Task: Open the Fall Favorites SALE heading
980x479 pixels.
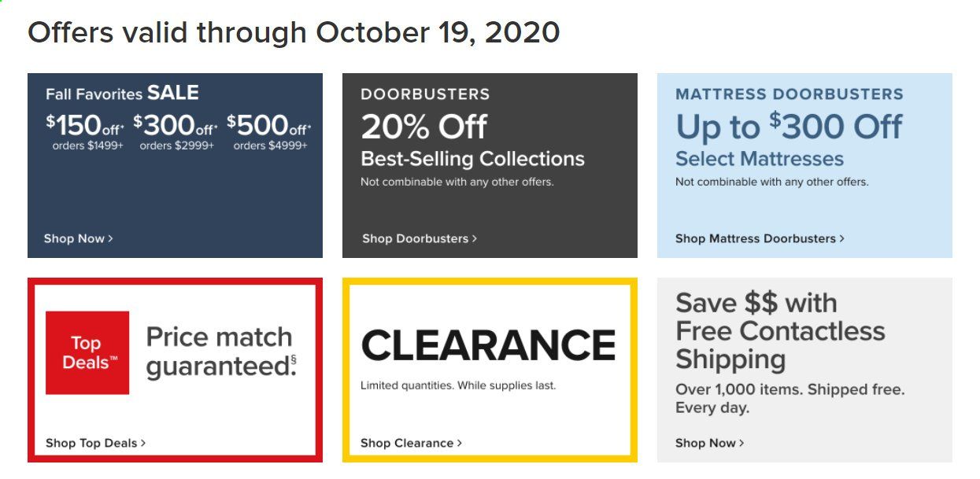Action: 122,93
